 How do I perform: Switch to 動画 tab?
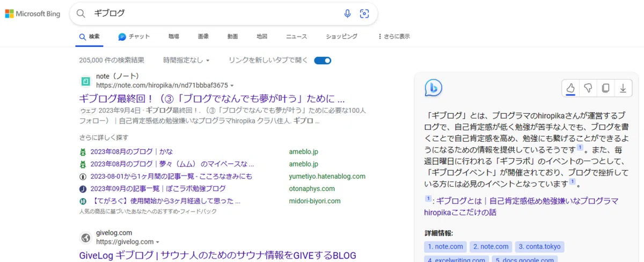[232, 37]
